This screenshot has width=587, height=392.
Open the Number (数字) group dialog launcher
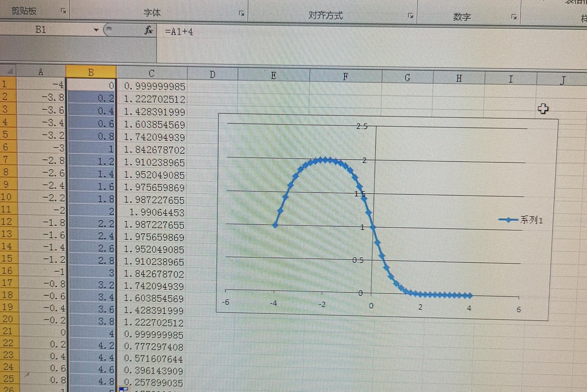tap(514, 17)
